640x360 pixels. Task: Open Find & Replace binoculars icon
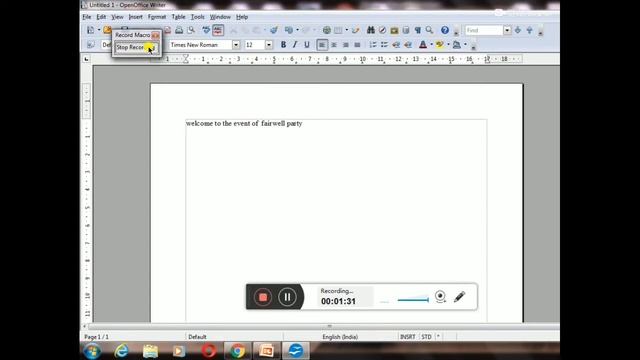[371, 30]
